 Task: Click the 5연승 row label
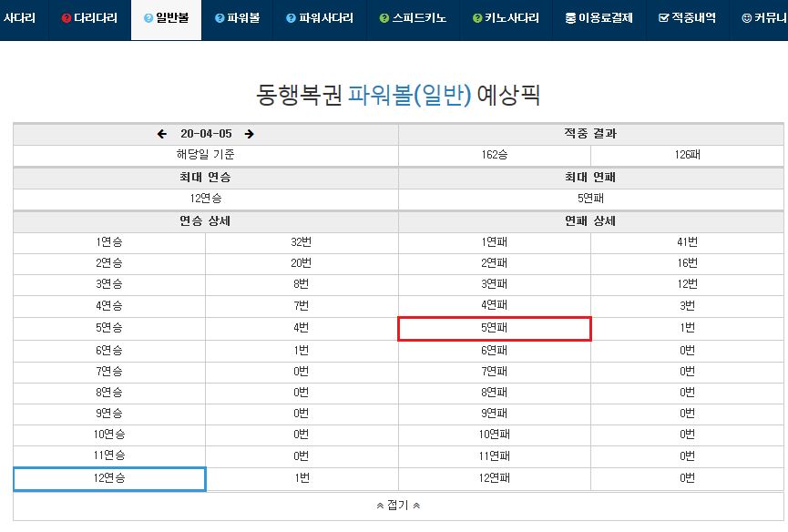109,328
